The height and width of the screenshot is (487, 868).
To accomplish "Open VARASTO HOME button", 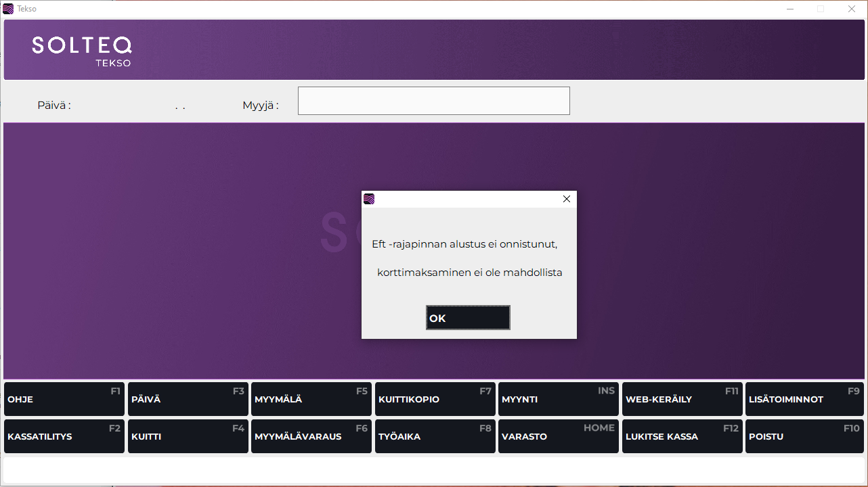I will pyautogui.click(x=559, y=436).
